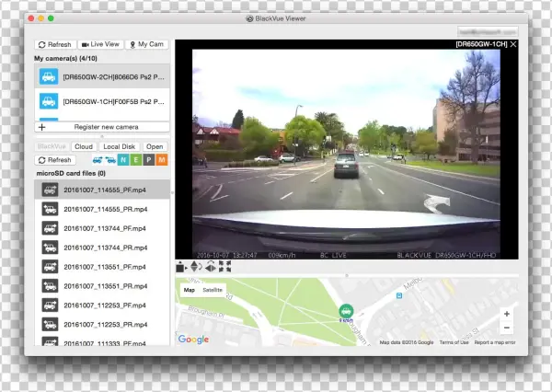Click the green car location marker on map
Image resolution: width=552 pixels, height=392 pixels.
(x=346, y=311)
